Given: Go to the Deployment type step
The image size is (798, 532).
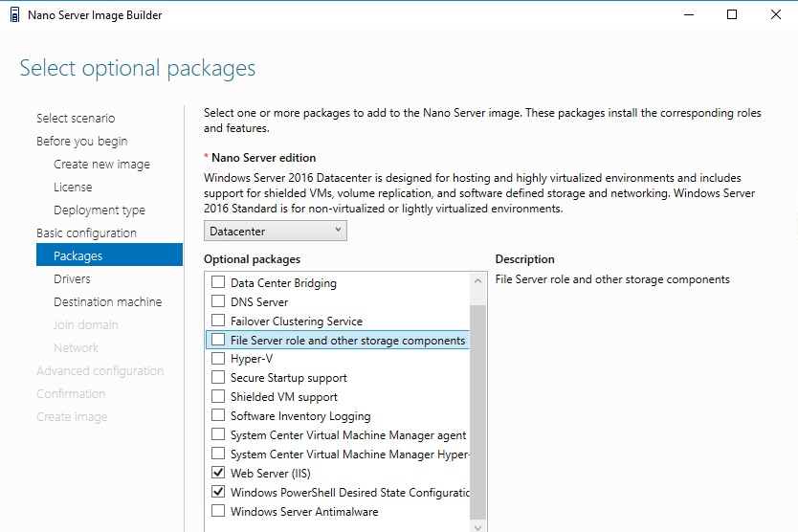Looking at the screenshot, I should pos(100,210).
